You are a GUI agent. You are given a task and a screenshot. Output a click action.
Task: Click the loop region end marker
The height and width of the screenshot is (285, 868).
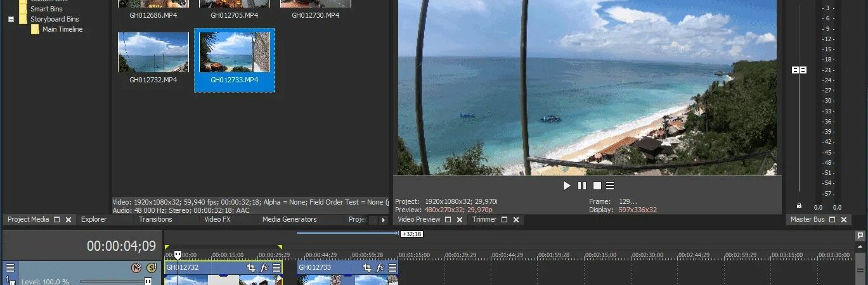280,247
